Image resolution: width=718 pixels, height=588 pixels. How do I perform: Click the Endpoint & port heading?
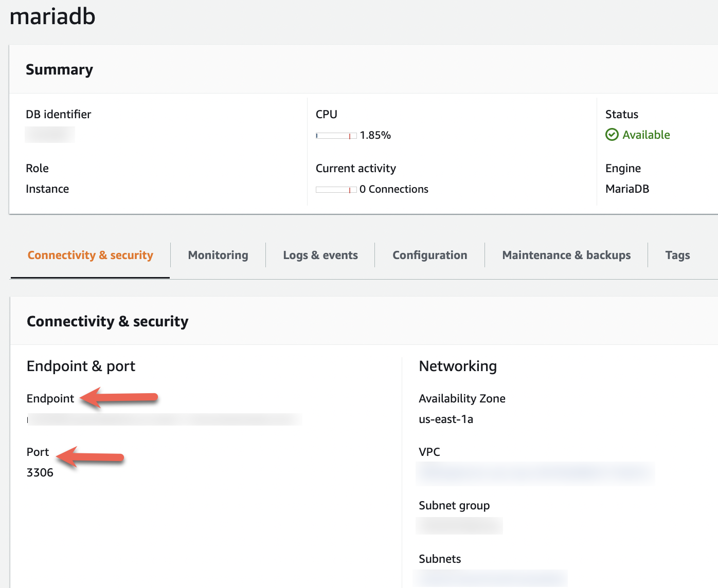click(x=81, y=366)
